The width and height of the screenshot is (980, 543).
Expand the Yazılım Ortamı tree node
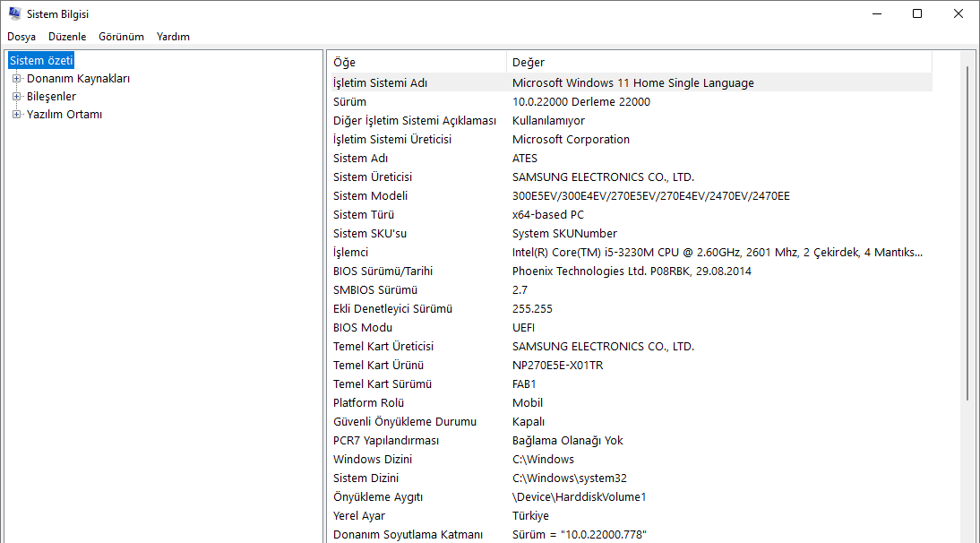click(15, 114)
